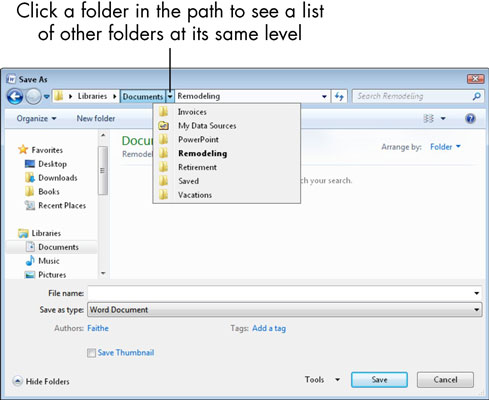
Task: Click the Cancel button
Action: point(445,380)
